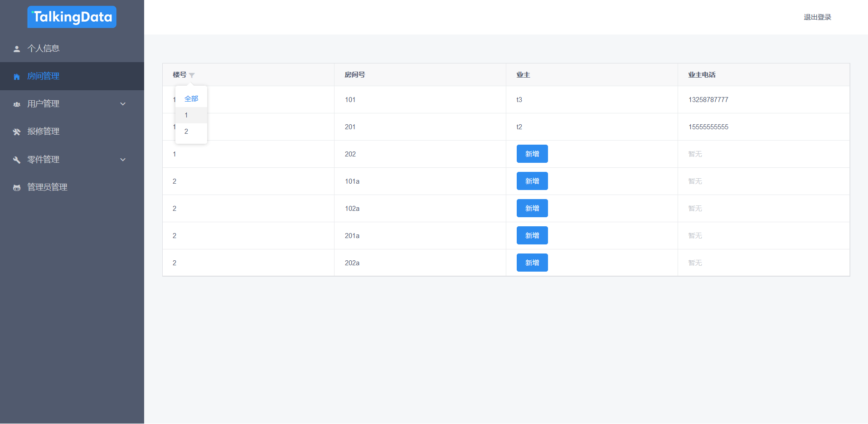Click 退出登录 to log out
868x424 pixels.
(817, 17)
